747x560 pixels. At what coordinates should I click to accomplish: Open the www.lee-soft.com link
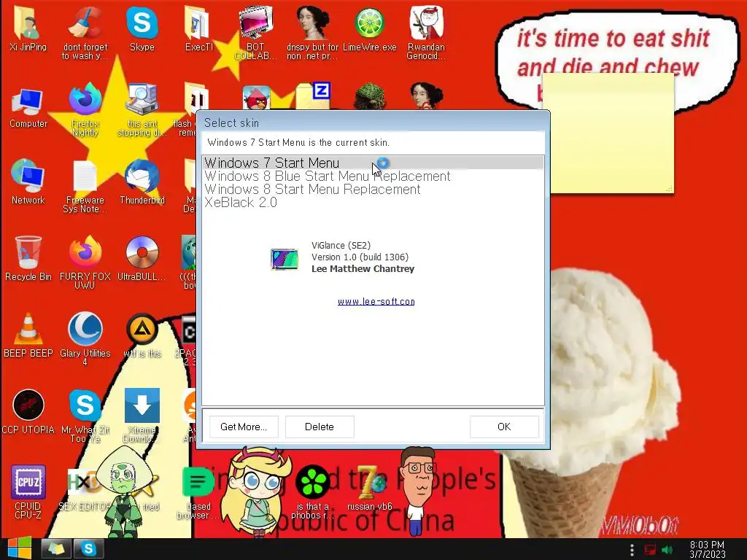[376, 301]
